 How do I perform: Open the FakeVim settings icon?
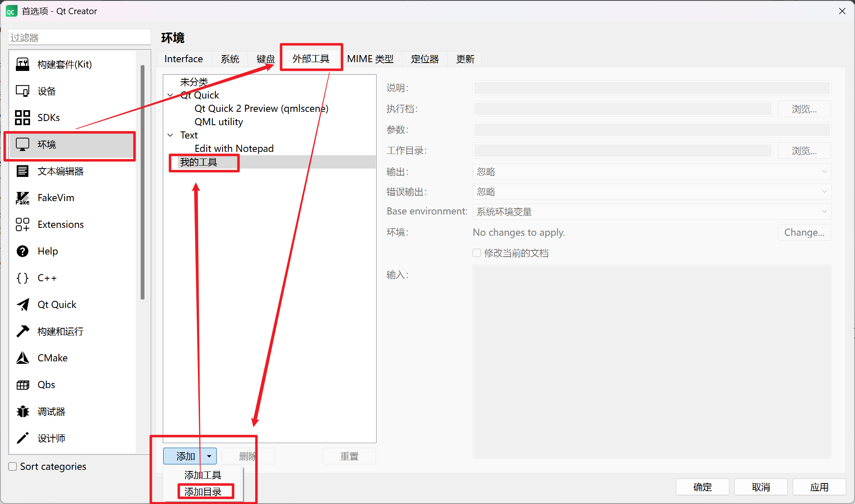23,198
